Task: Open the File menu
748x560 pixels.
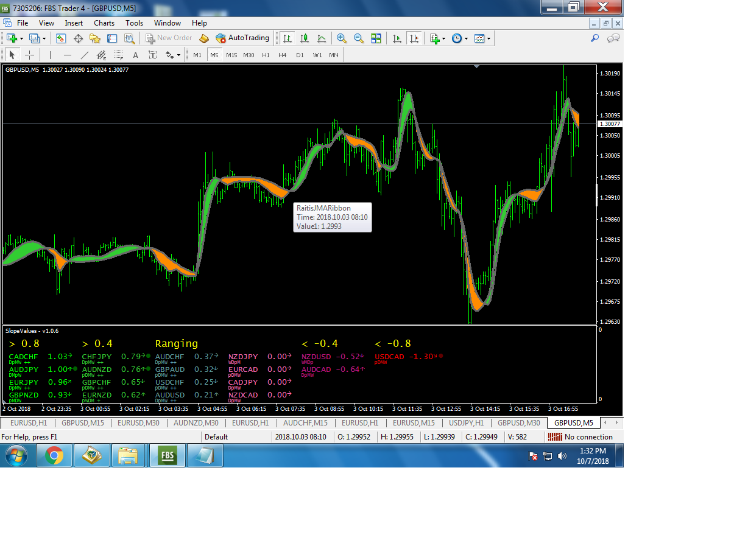Action: point(23,23)
